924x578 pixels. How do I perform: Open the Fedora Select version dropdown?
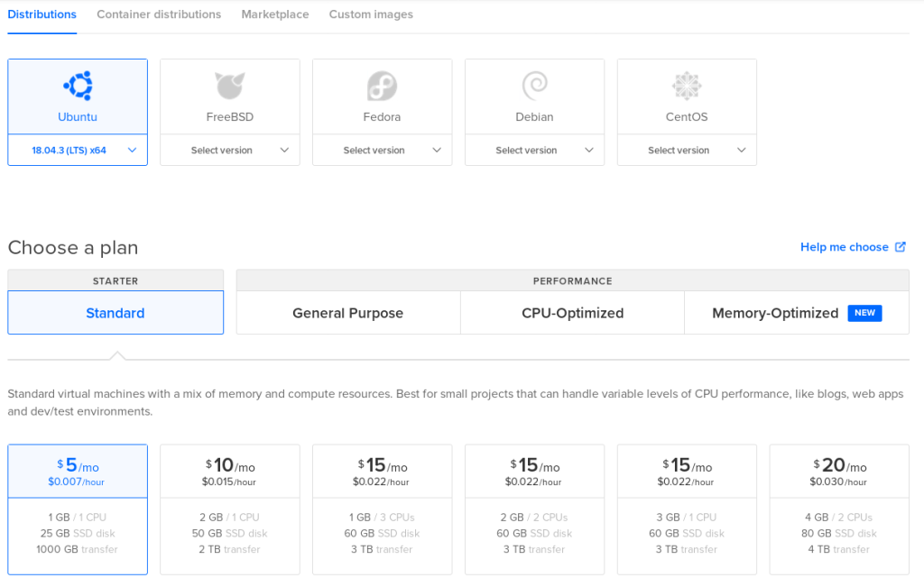click(383, 151)
